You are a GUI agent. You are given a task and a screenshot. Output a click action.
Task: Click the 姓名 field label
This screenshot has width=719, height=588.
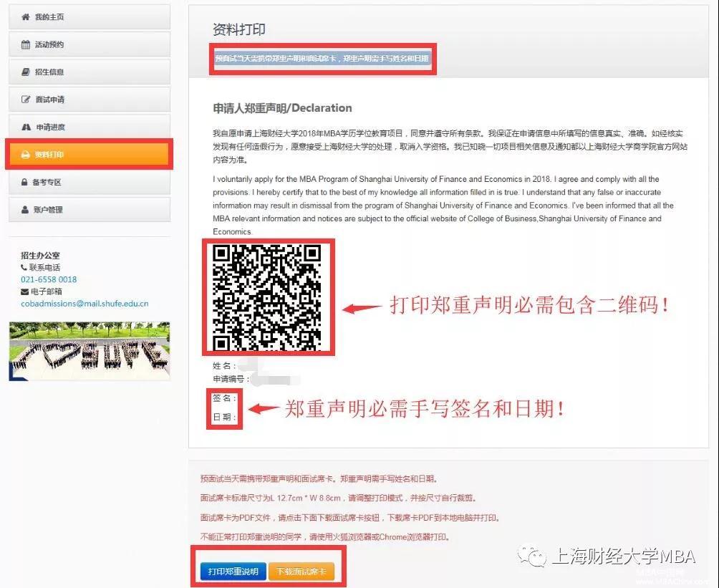[x=224, y=365]
